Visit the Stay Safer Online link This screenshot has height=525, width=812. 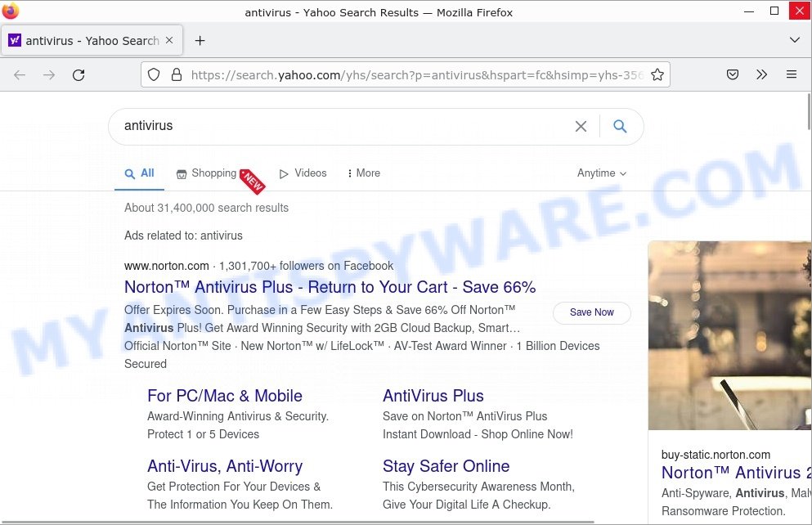[x=446, y=466]
